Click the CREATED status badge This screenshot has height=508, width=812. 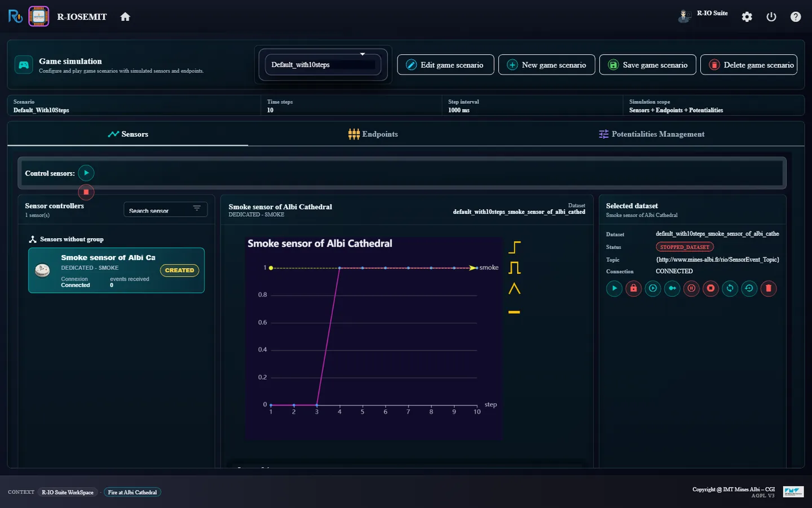(179, 270)
